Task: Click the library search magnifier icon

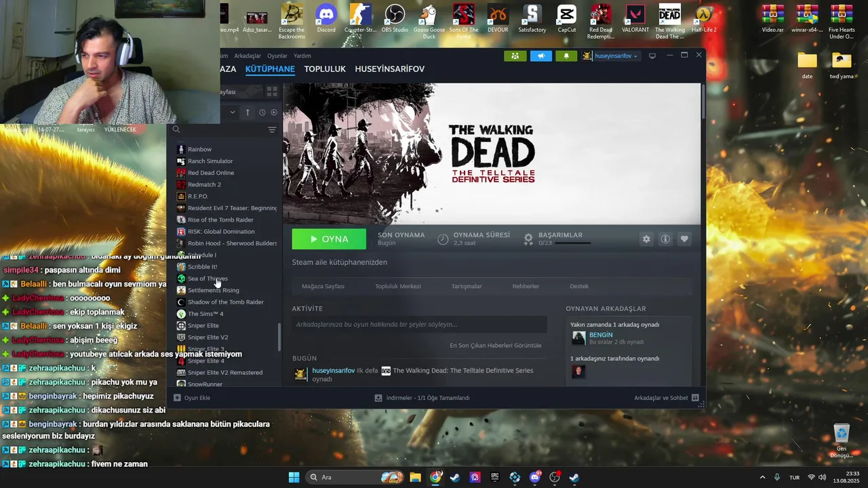Action: tap(176, 129)
